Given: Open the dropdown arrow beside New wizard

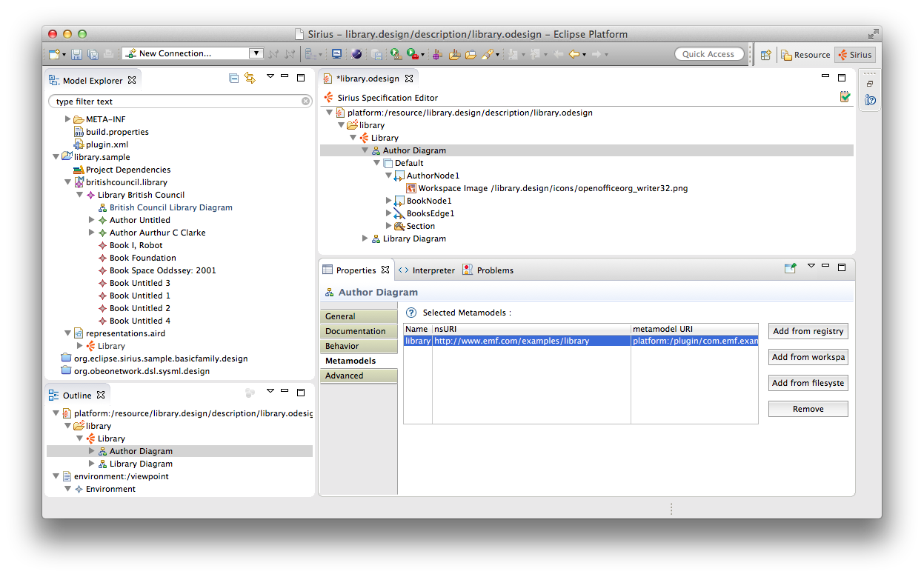Looking at the screenshot, I should click(64, 55).
